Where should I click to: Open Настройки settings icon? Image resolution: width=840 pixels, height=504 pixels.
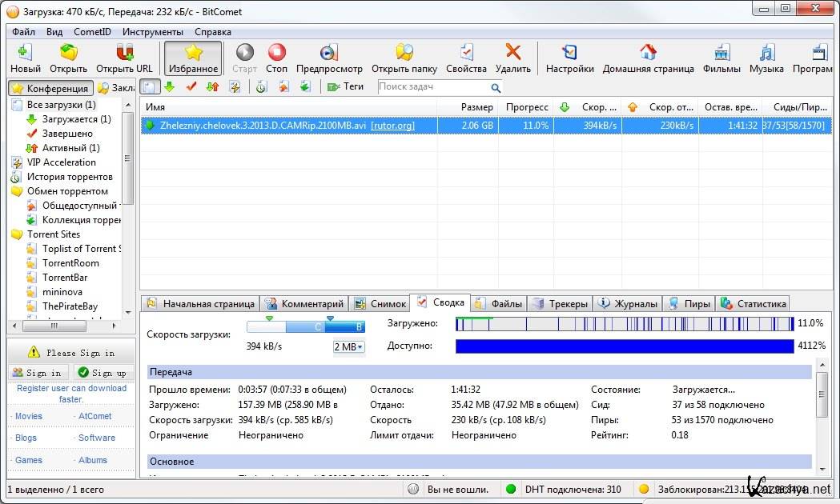(569, 53)
